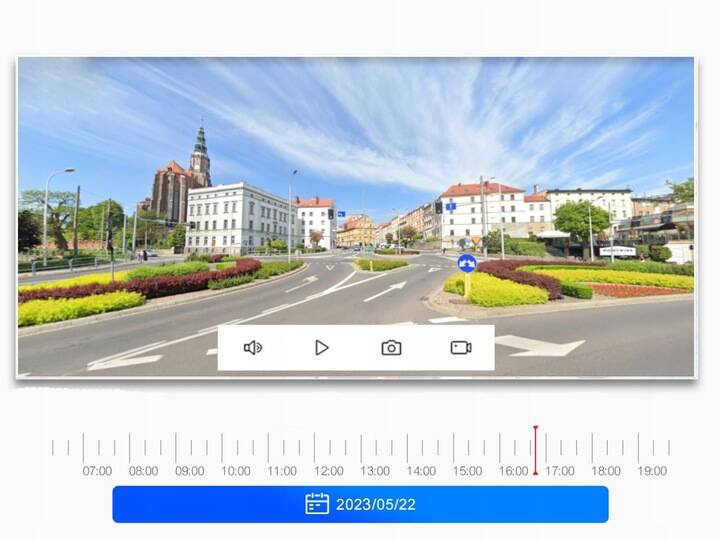This screenshot has width=720, height=540.
Task: Take a snapshot with the camera icon
Action: (x=391, y=348)
